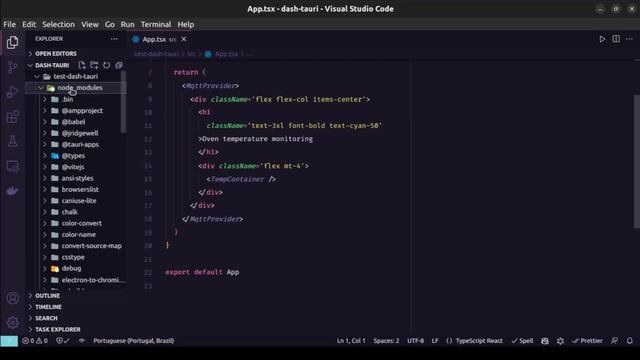Screen dimensions: 640x360
Task: Open the View menu
Action: tap(90, 24)
